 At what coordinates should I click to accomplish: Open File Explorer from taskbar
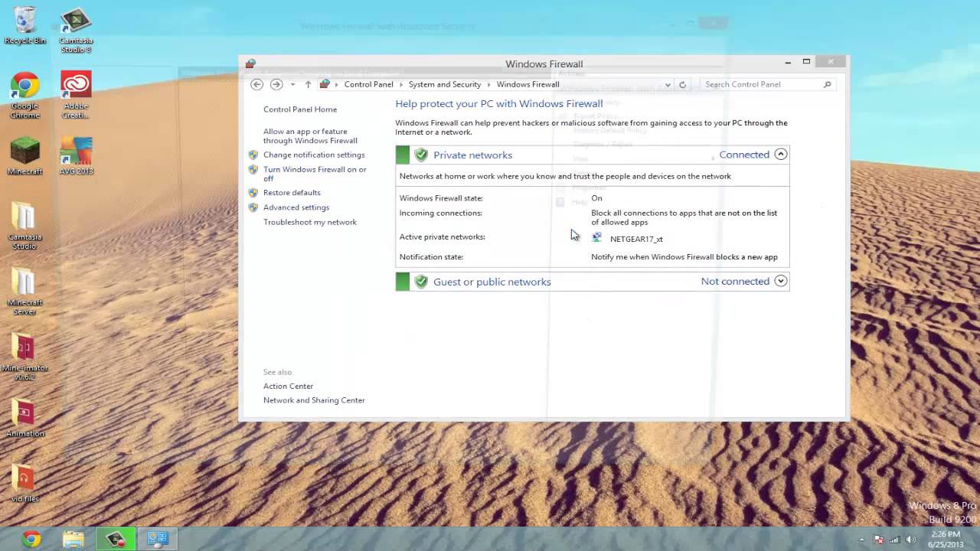click(x=73, y=539)
